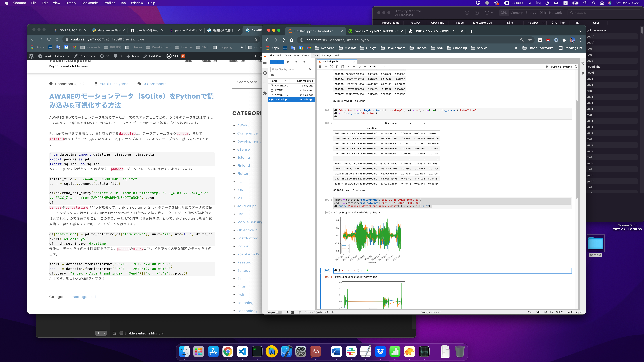Open Other Bookmarks folder
Viewport: 644px width, 362px height.
click(x=538, y=48)
